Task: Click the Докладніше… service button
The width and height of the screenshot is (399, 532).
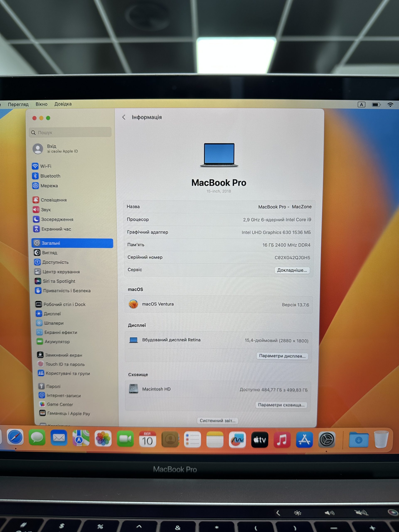Action: tap(292, 270)
